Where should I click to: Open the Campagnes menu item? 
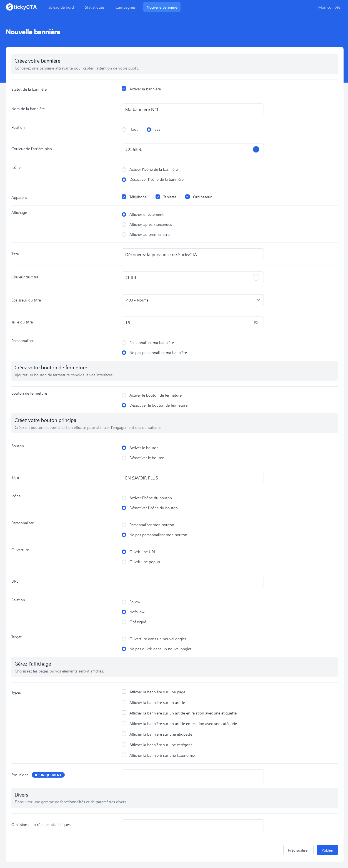pyautogui.click(x=126, y=7)
